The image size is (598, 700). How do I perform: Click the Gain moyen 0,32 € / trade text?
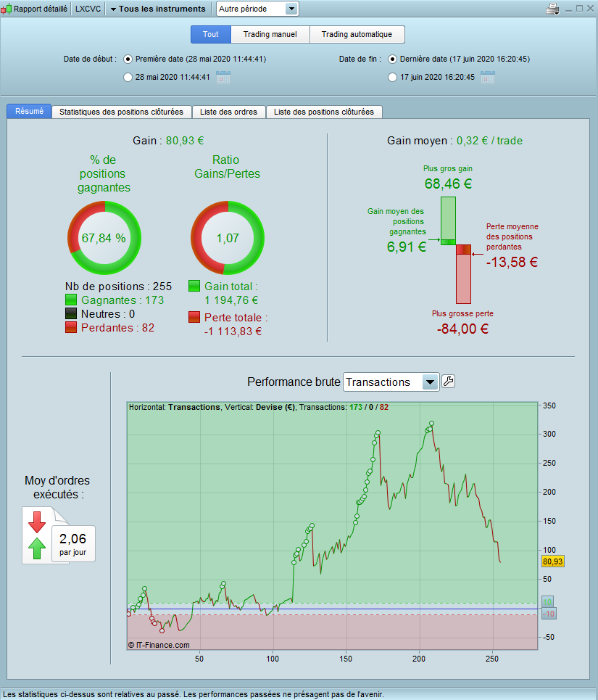point(455,141)
